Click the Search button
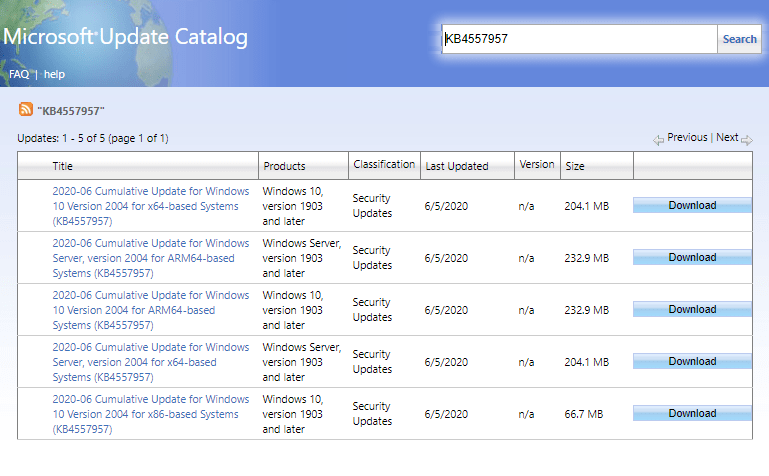This screenshot has height=476, width=769. click(739, 39)
